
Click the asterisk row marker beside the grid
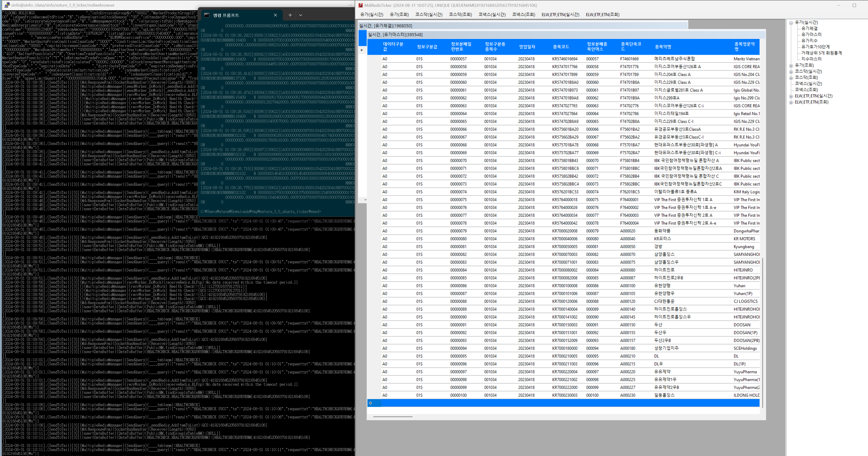pos(362,50)
